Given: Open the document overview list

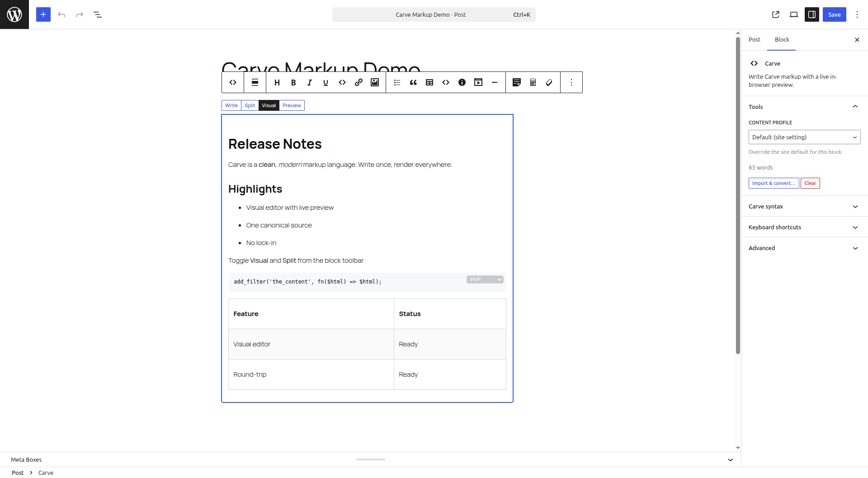Looking at the screenshot, I should pyautogui.click(x=98, y=14).
